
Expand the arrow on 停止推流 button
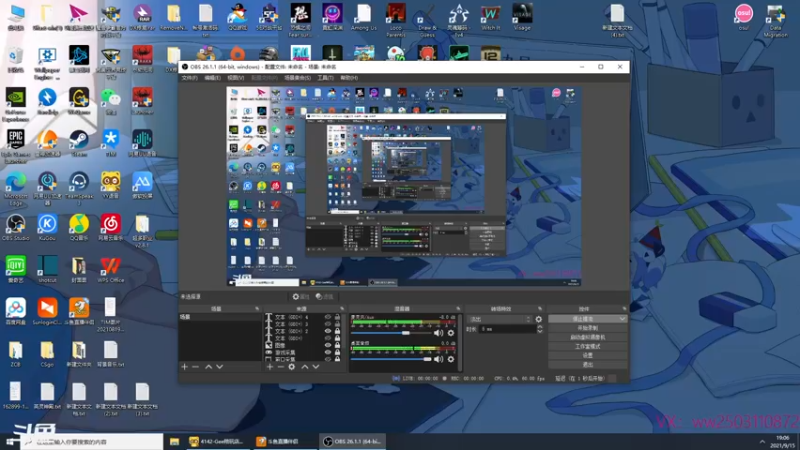(x=622, y=319)
